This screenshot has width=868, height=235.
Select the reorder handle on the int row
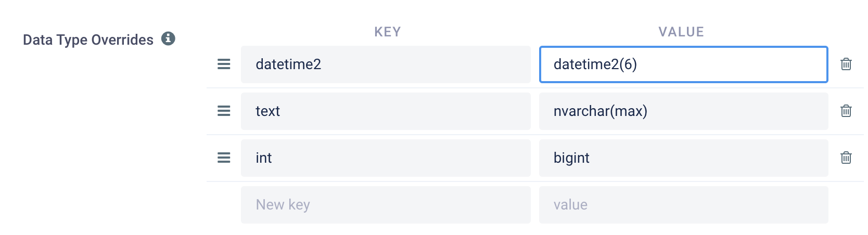tap(224, 158)
